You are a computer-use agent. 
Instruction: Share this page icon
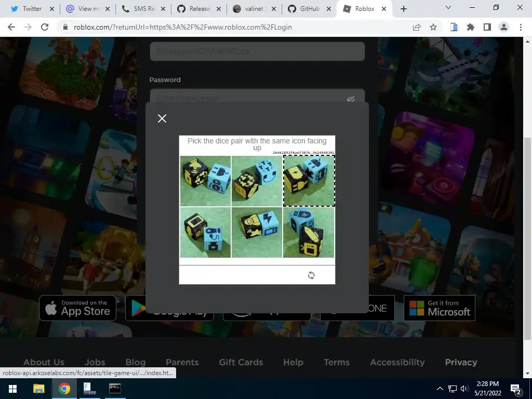click(417, 27)
